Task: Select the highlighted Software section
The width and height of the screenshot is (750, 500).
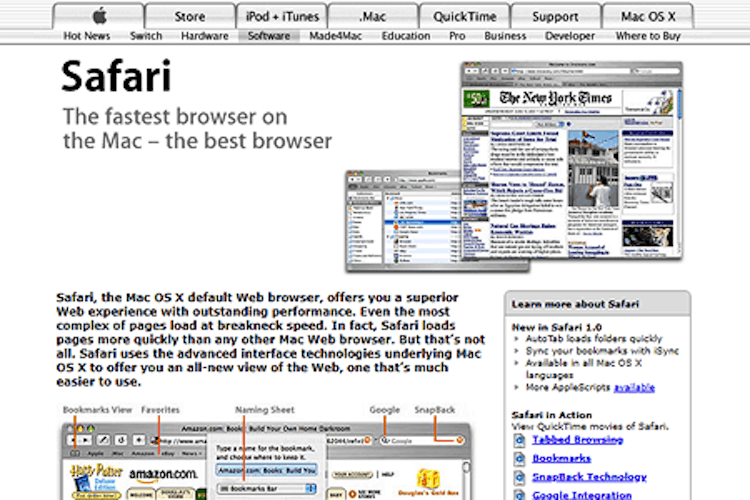Action: [269, 36]
